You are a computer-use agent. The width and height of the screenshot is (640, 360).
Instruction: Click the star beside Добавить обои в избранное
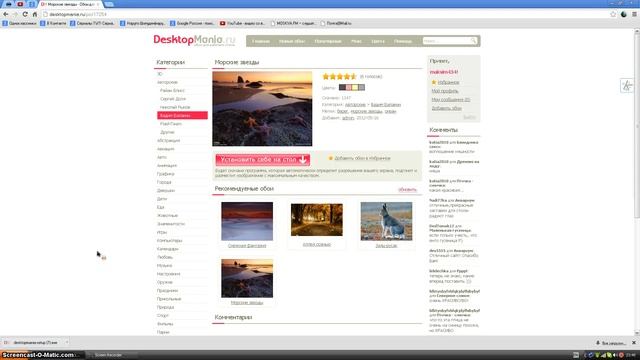(331, 158)
